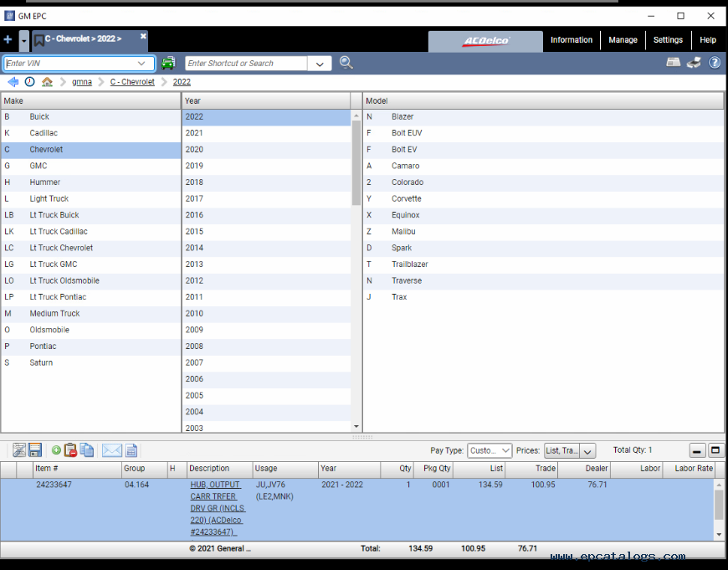The height and width of the screenshot is (570, 728).
Task: Click the blue back arrow icon
Action: [13, 82]
